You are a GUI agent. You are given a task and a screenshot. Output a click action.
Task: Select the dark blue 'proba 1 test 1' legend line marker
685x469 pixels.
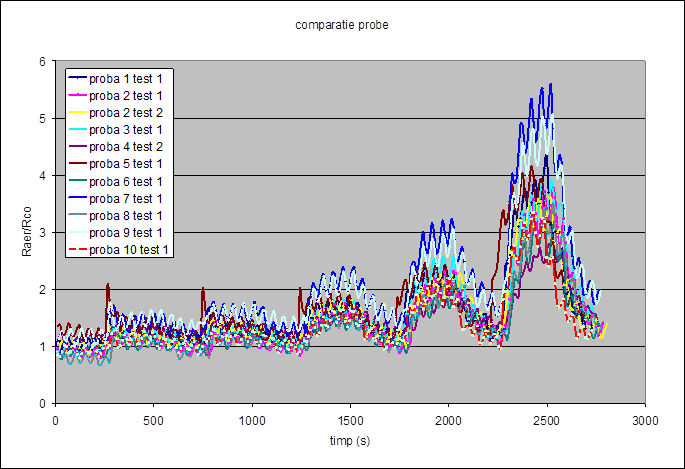point(77,78)
